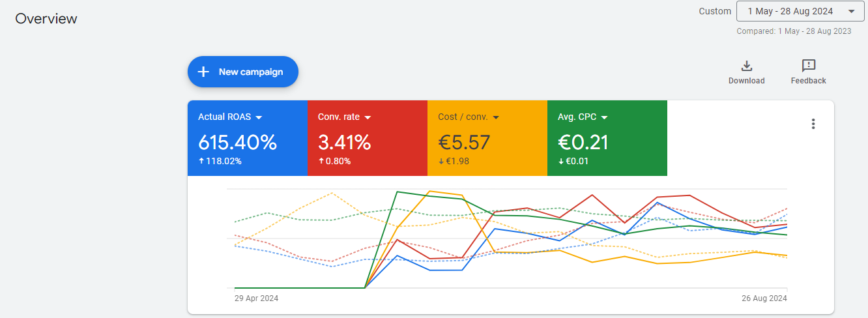
Task: Click the €5.57 cost per conversion value
Action: click(x=464, y=142)
